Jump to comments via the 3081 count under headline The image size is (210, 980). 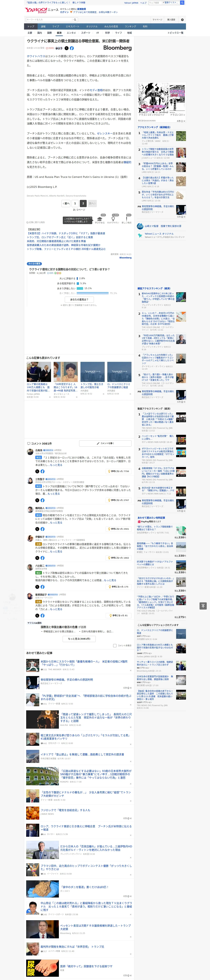coord(50,48)
